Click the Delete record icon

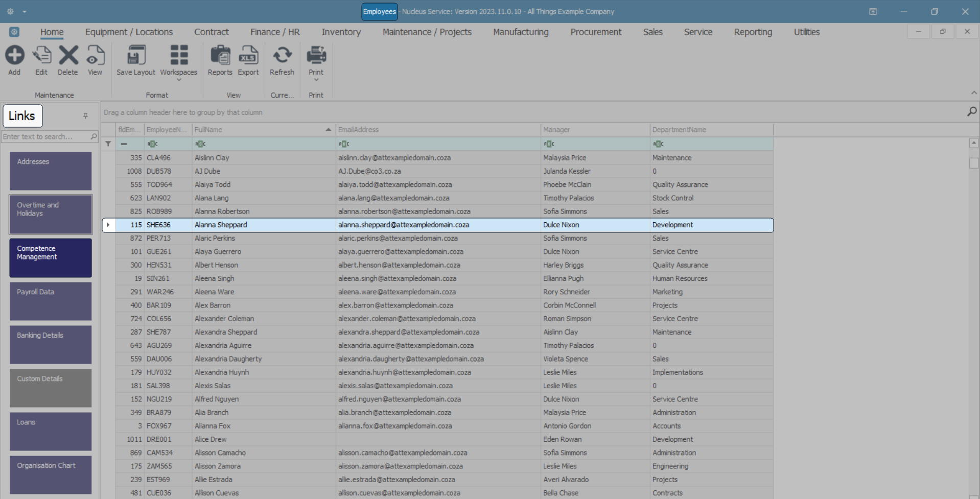coord(67,56)
